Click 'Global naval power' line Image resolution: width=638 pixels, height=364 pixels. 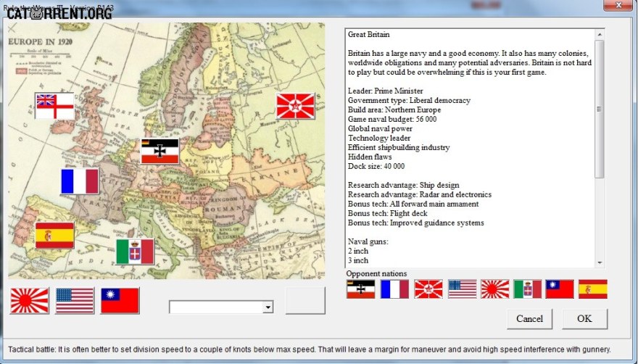(380, 128)
